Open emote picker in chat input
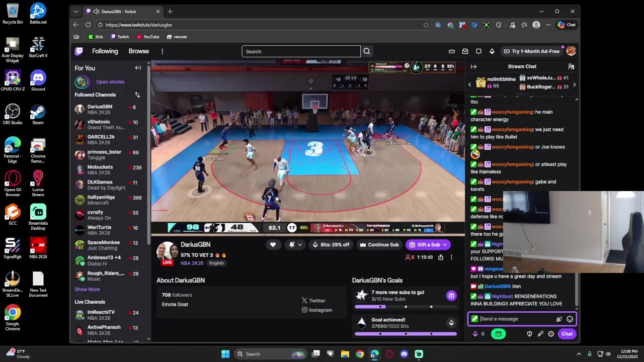The image size is (644, 362). pyautogui.click(x=570, y=319)
